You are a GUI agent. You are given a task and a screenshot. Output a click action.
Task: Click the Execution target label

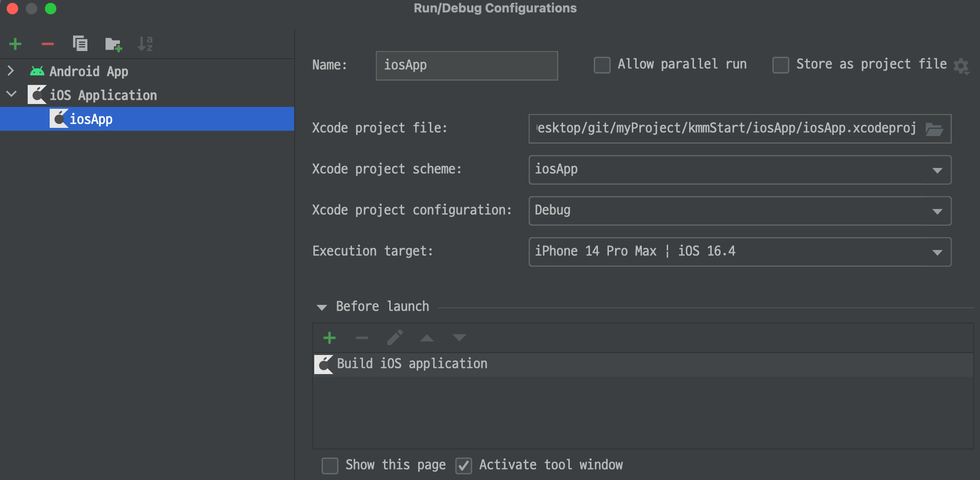[373, 251]
